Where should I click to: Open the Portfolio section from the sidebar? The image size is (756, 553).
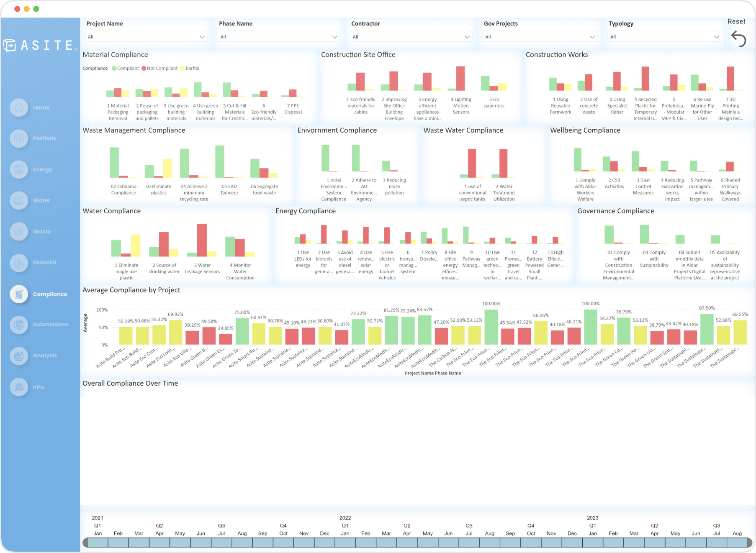19,138
